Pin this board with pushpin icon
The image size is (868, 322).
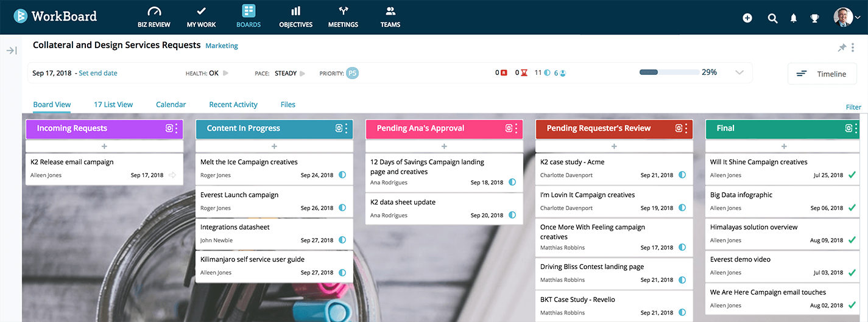point(842,47)
